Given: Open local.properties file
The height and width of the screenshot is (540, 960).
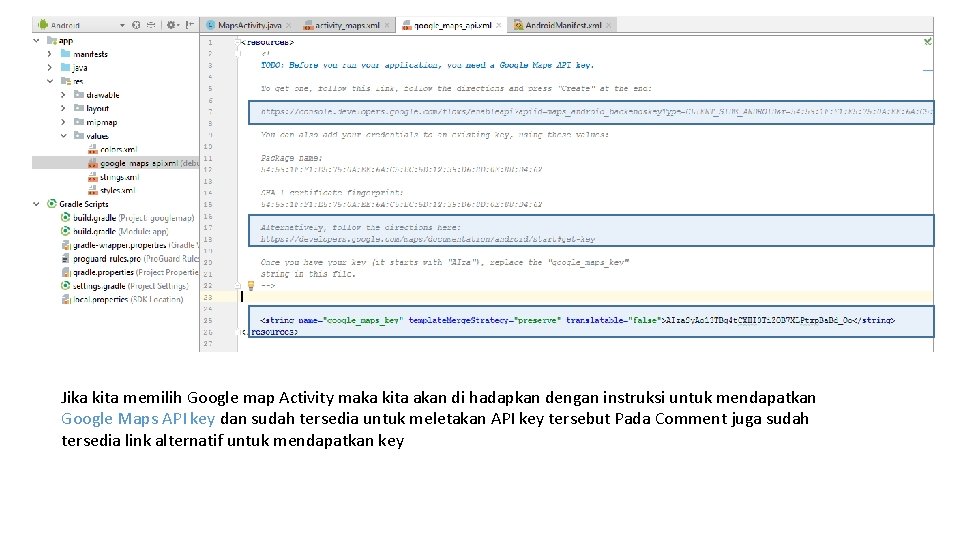Looking at the screenshot, I should point(122,299).
